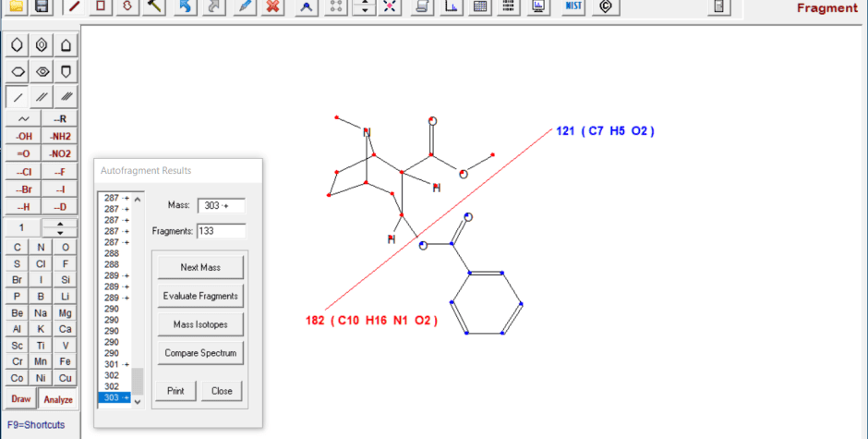Click the monitor with chart toolbar icon
Screen dimensions: 868x439
pyautogui.click(x=538, y=6)
